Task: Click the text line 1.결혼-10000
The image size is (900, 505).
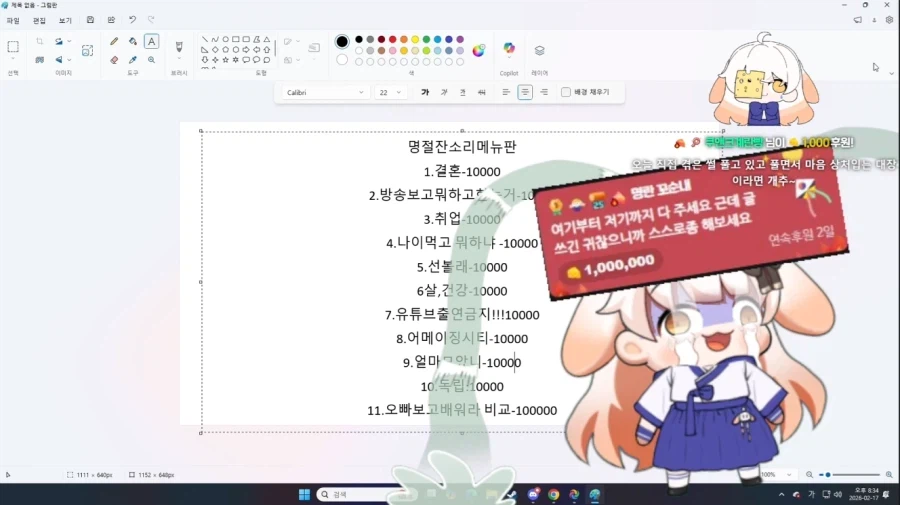Action: [462, 172]
